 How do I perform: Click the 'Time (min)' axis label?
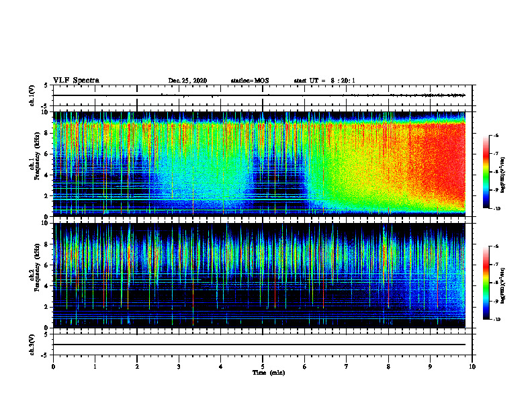269,373
